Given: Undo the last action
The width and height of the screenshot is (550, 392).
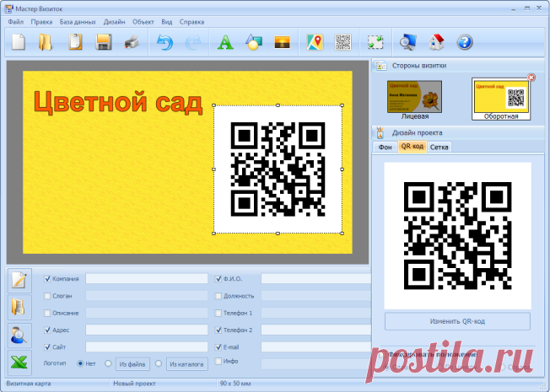Looking at the screenshot, I should (164, 41).
